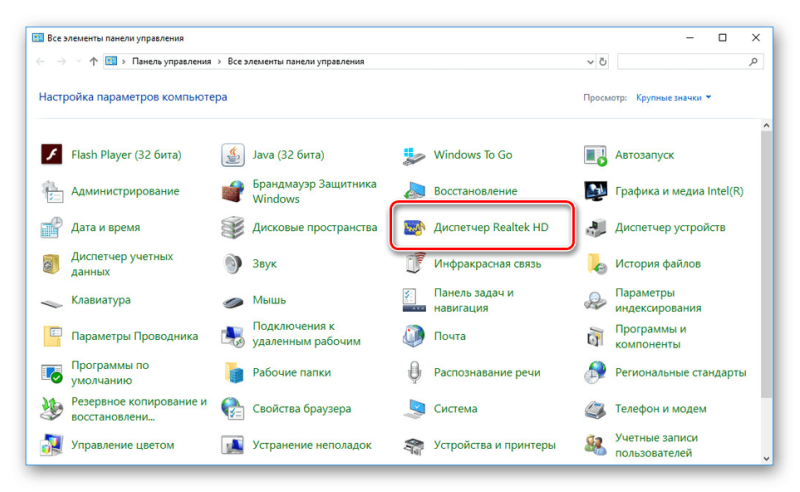Open the Звук speaker icon

[x=233, y=264]
